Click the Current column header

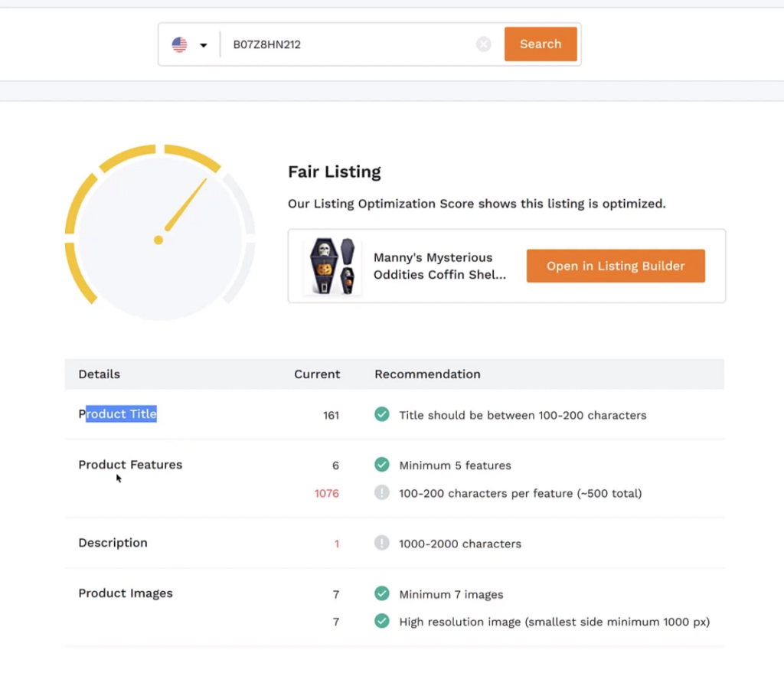point(317,374)
